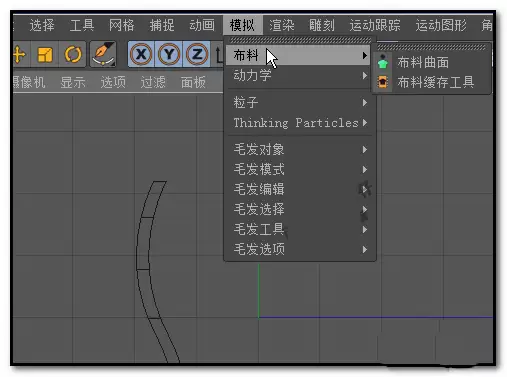
Task: Expand the 毛发工具 submenu arrow
Action: coord(365,230)
